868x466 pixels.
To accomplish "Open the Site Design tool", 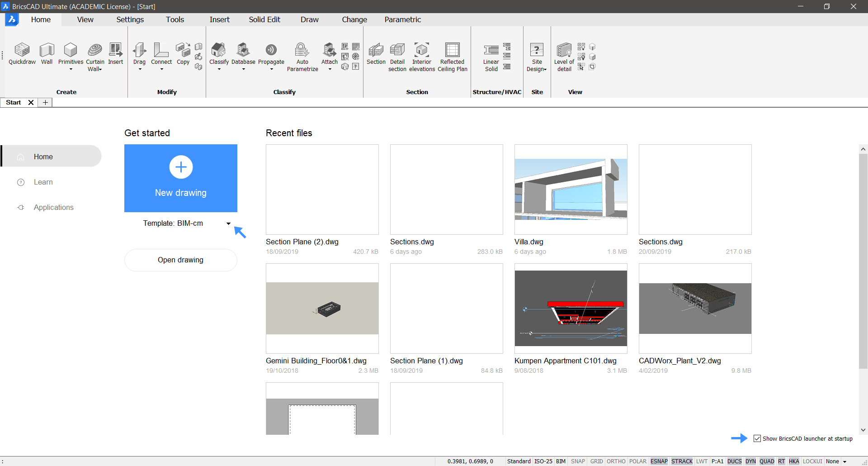I will pos(537,57).
